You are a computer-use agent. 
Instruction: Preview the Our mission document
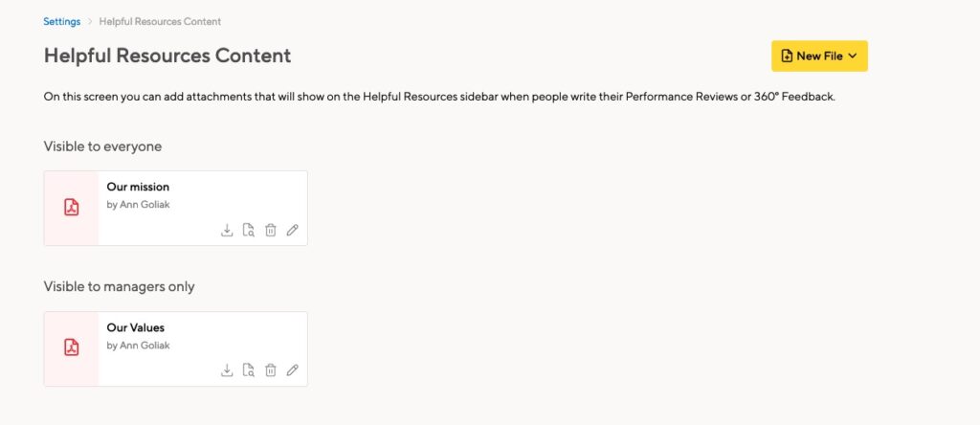tap(249, 230)
